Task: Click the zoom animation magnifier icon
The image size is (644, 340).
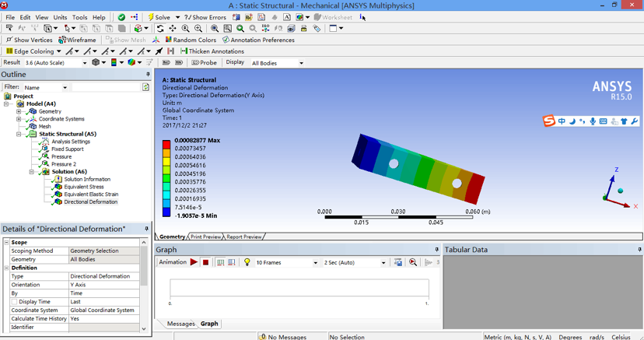Action: [x=413, y=262]
